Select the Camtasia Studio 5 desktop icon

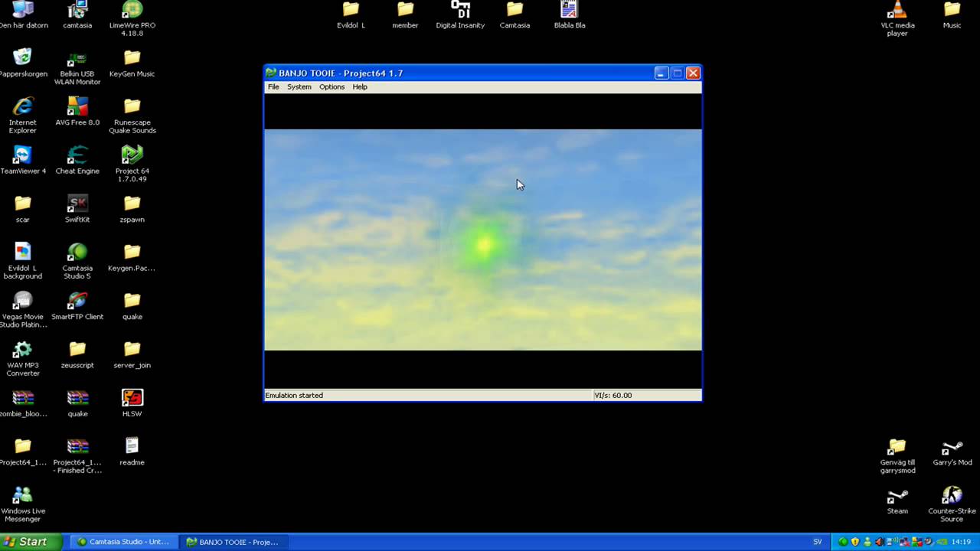coord(77,261)
